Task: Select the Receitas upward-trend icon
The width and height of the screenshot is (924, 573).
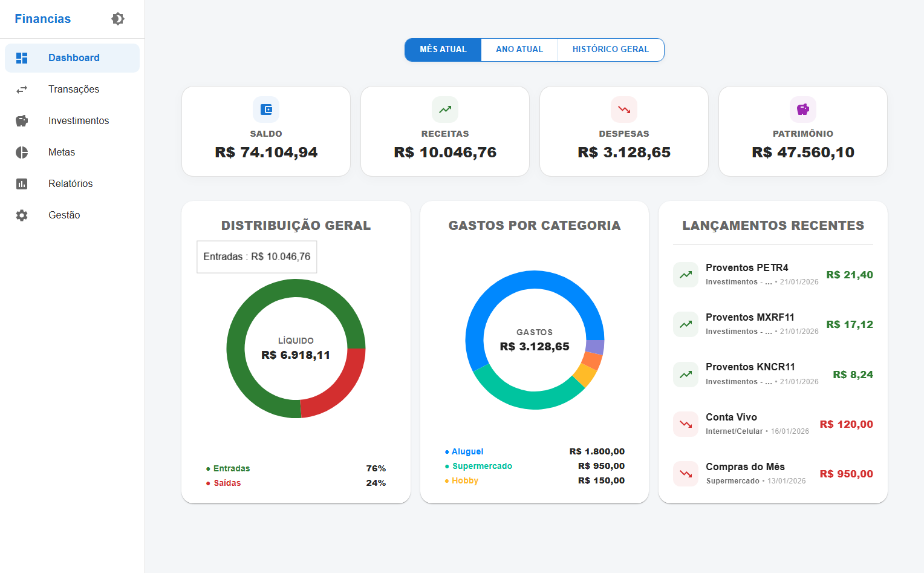Action: [444, 110]
